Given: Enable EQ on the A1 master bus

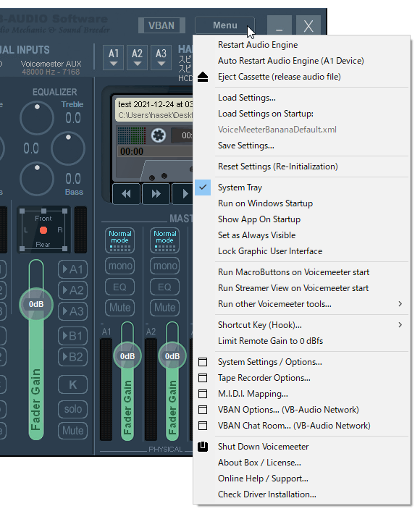Looking at the screenshot, I should tap(120, 287).
